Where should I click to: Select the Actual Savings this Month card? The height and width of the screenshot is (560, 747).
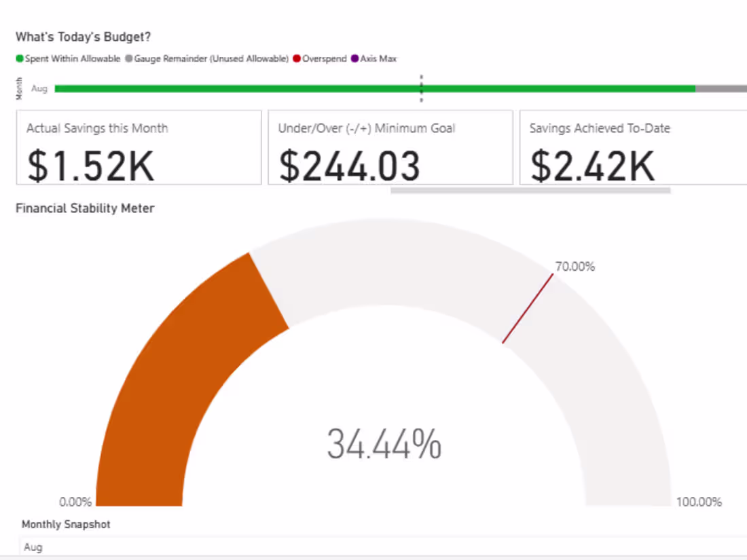pos(139,147)
